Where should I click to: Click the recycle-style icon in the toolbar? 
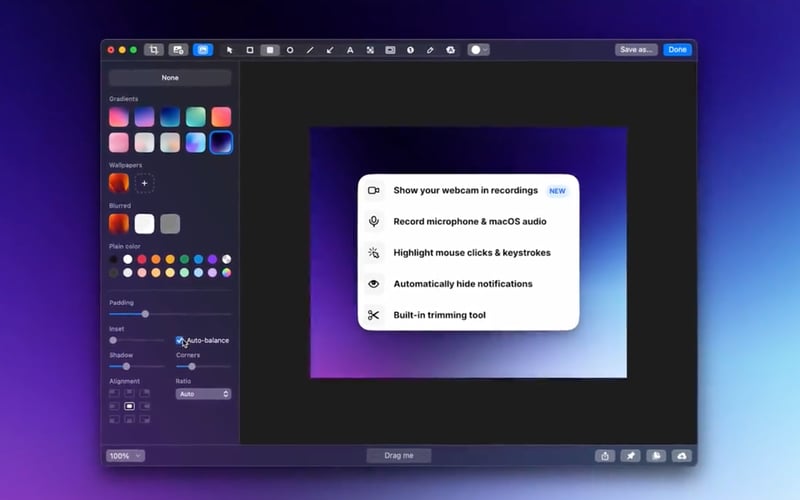pyautogui.click(x=451, y=50)
